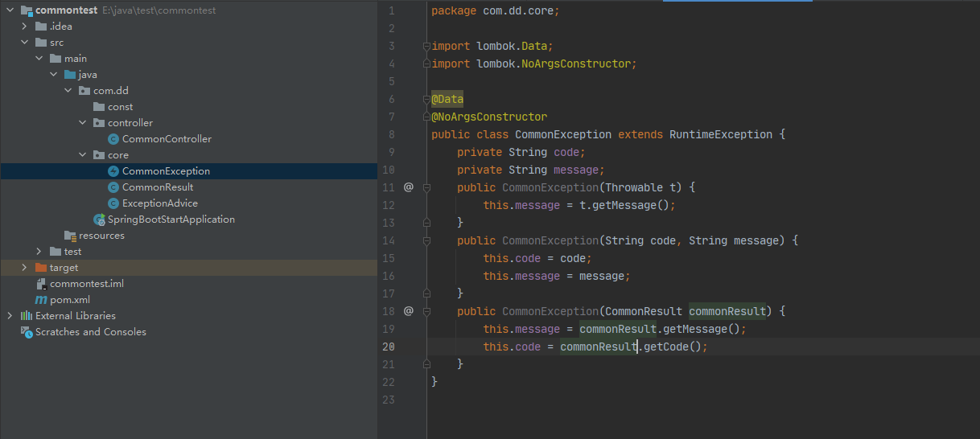Expand the target folder
The image size is (980, 439).
coord(25,268)
